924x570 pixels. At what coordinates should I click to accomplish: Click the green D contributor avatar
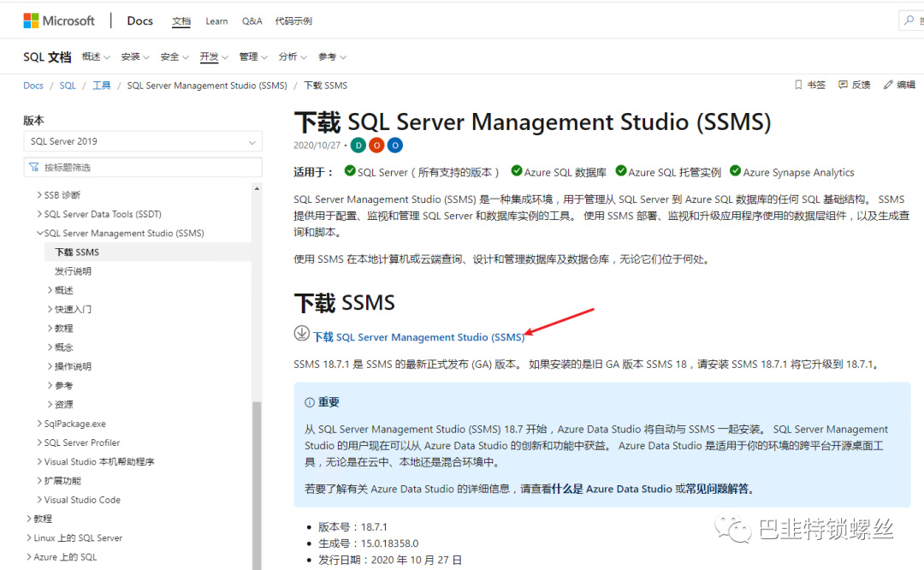tap(358, 145)
